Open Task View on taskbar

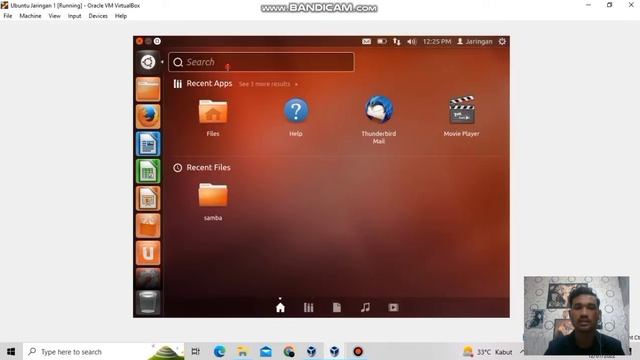pyautogui.click(x=196, y=351)
